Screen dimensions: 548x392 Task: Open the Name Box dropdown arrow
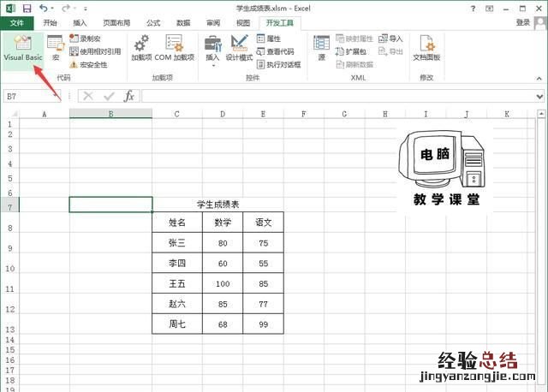(61, 97)
